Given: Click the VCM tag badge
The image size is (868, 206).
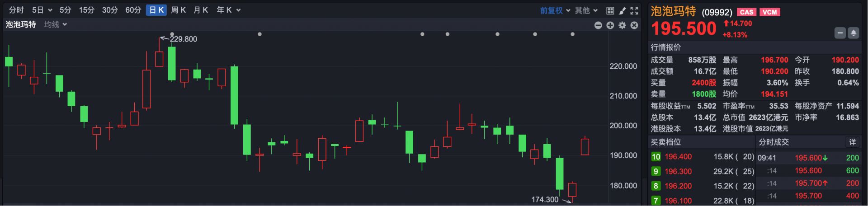Looking at the screenshot, I should 769,12.
